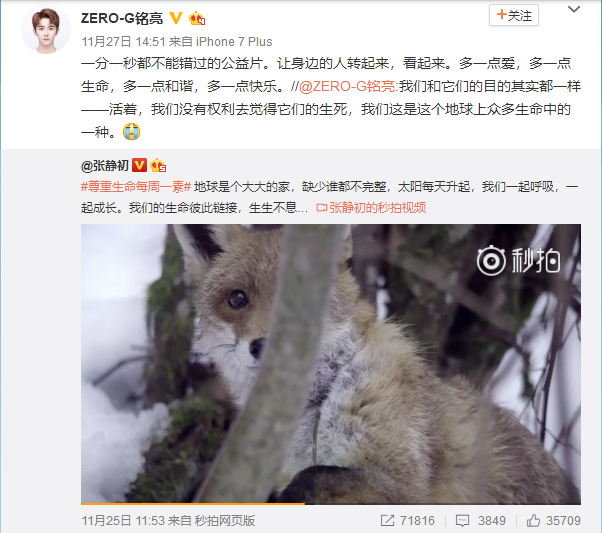Open 张静初的秒拍视频 video link
Viewport: 602px width, 533px height.
click(371, 208)
